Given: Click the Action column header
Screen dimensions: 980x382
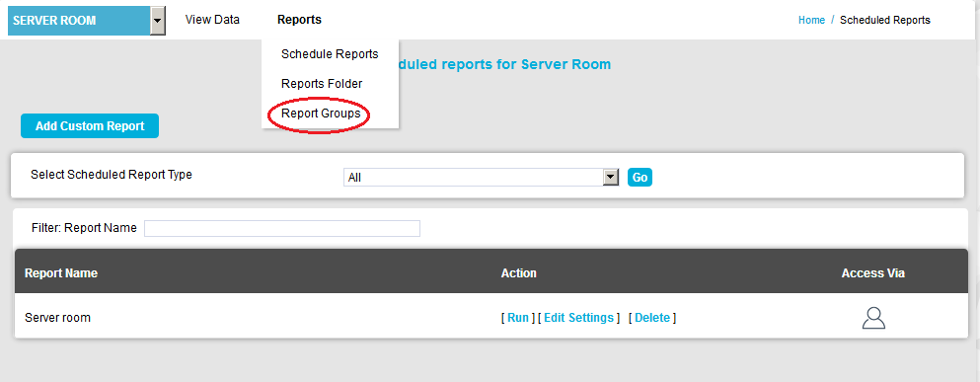Looking at the screenshot, I should (x=519, y=273).
